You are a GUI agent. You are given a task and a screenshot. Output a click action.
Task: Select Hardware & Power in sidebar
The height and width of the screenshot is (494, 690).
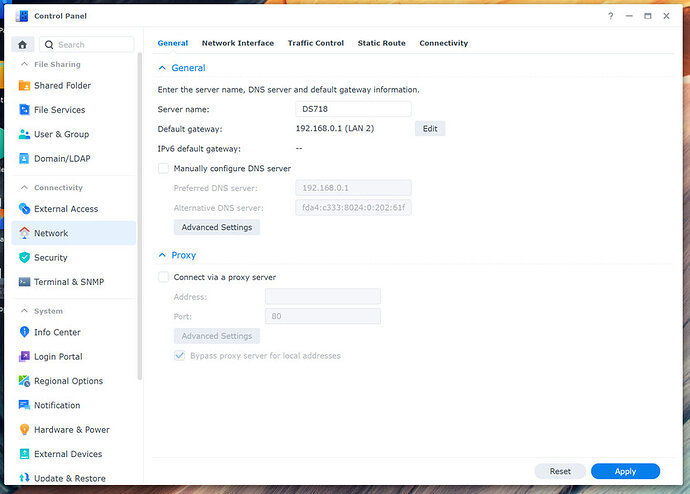click(x=73, y=429)
